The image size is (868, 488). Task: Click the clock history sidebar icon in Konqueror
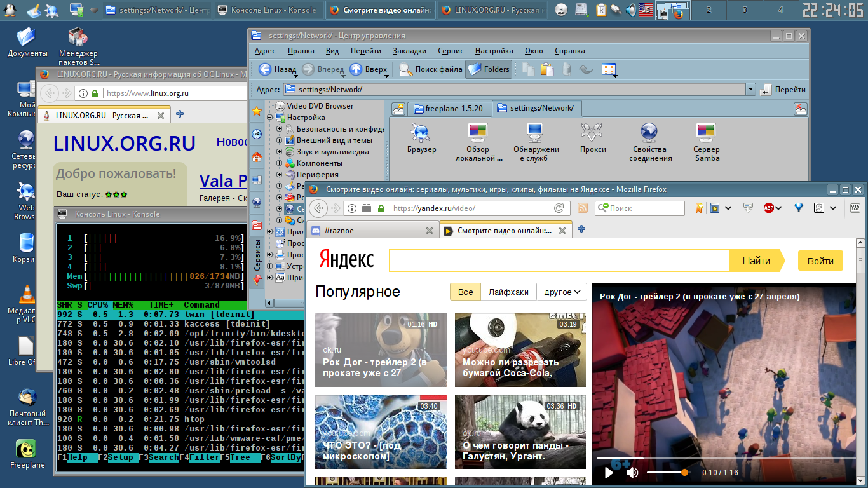tap(257, 134)
